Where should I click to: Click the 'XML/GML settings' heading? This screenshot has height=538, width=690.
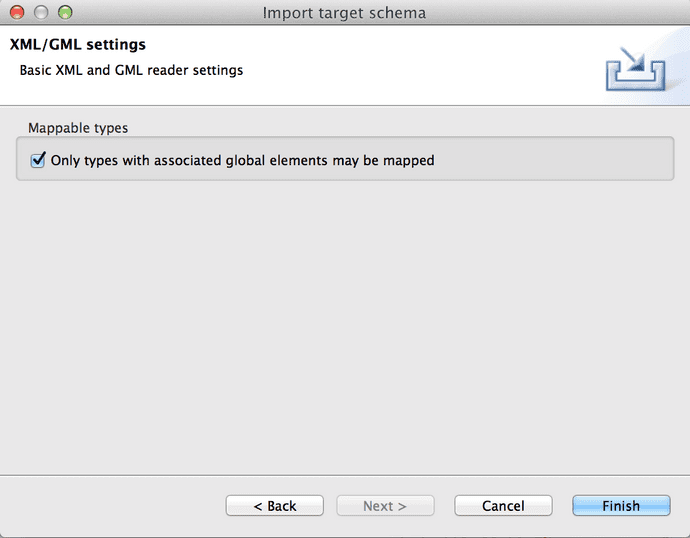pyautogui.click(x=78, y=45)
